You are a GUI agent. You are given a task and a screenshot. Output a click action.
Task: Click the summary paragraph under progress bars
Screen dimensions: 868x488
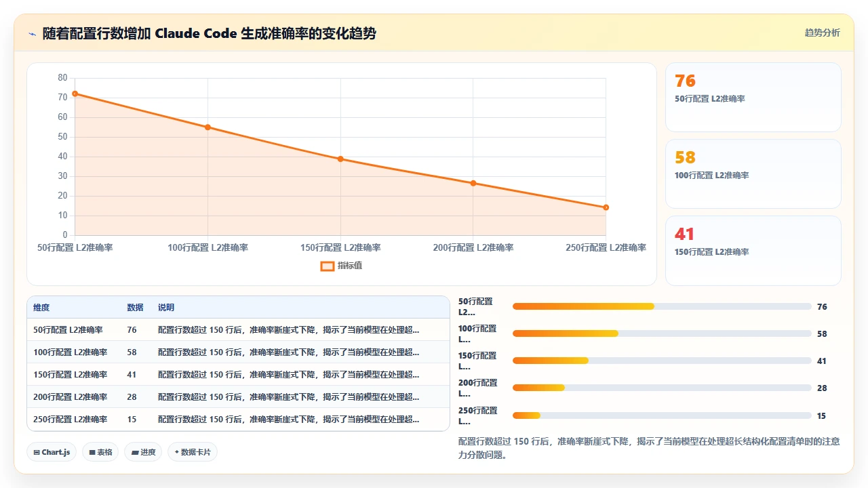point(649,448)
